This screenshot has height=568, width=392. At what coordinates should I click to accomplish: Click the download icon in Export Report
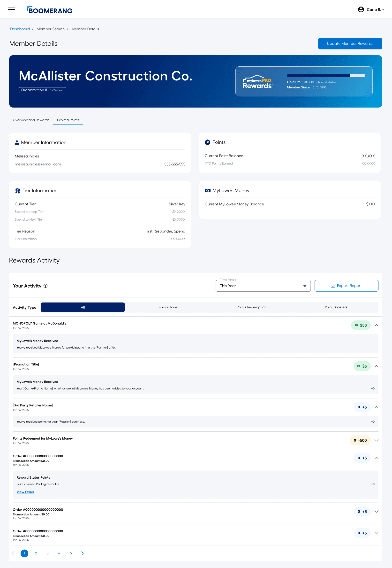(333, 286)
